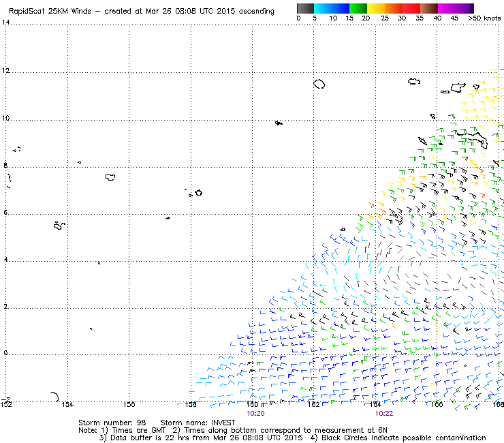Screen dimensions: 504x443
Task: Click the island outline near 162E 11.5N
Action: point(319,84)
